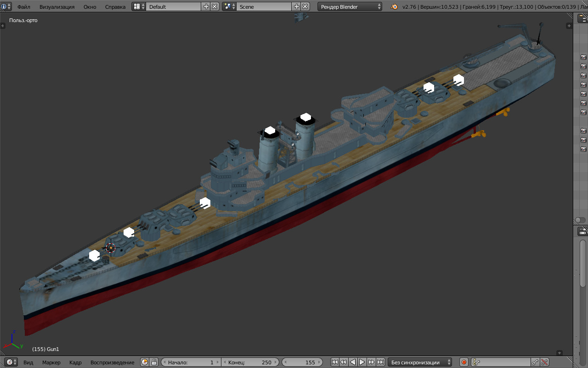Open the Визуализация menu

point(57,7)
